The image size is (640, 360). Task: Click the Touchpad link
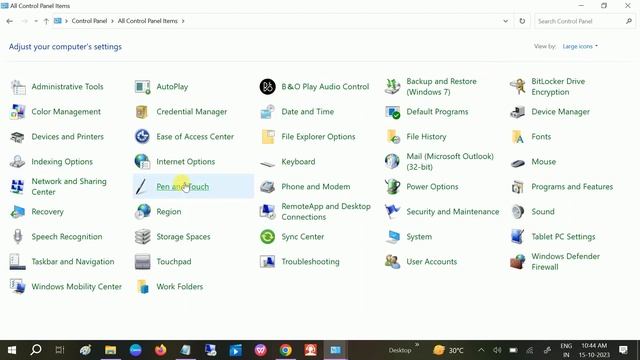coord(173,262)
